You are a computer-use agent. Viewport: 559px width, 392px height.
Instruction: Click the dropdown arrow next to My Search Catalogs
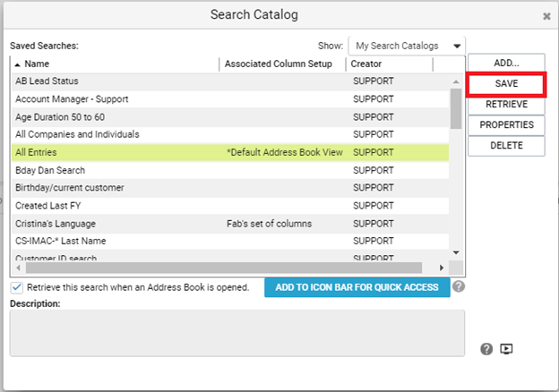tap(457, 47)
